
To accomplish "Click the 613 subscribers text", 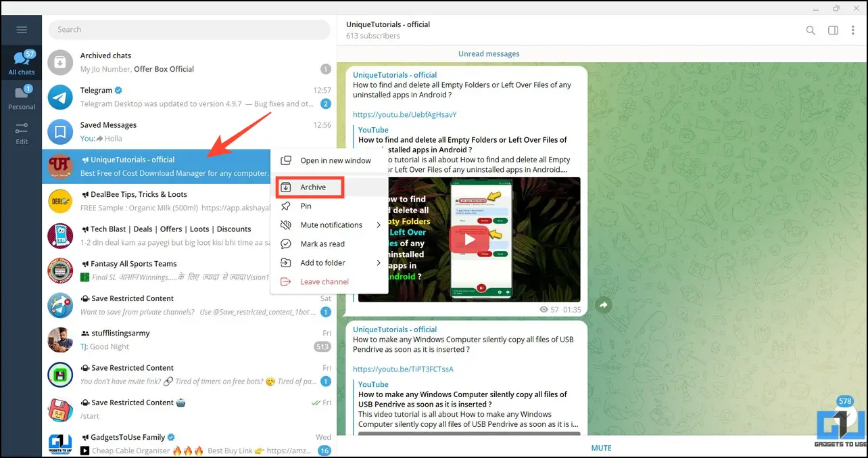I will pos(373,36).
